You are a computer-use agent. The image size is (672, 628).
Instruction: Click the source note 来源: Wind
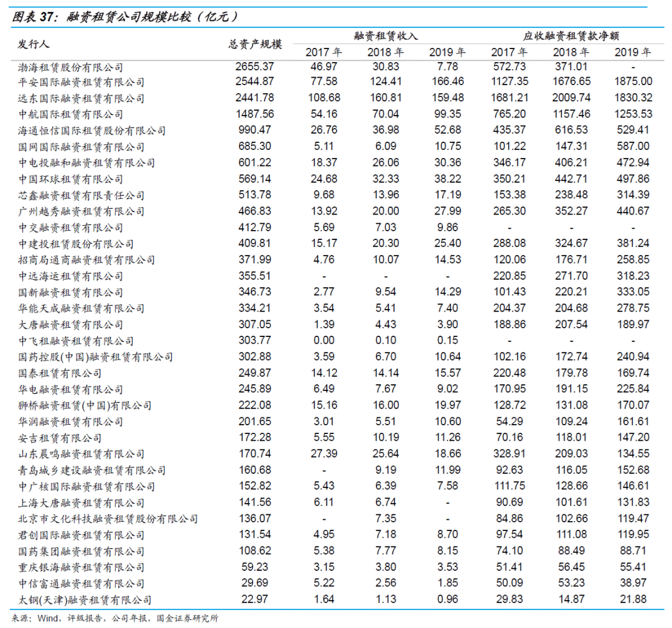pyautogui.click(x=34, y=618)
